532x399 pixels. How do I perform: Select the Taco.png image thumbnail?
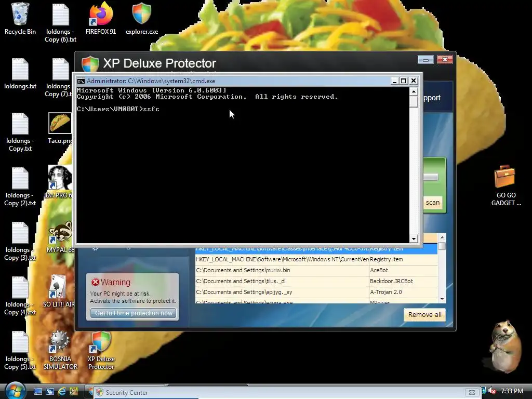click(60, 123)
